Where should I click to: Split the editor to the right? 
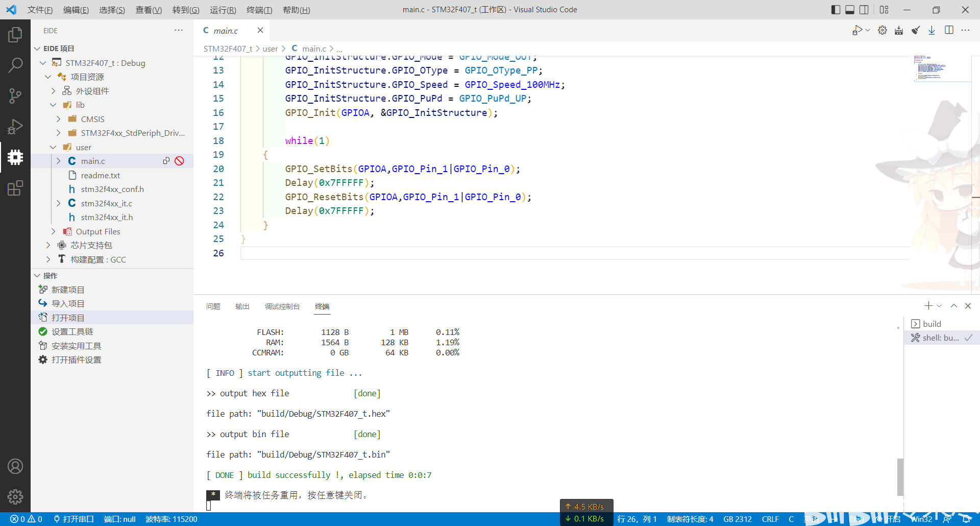point(949,31)
